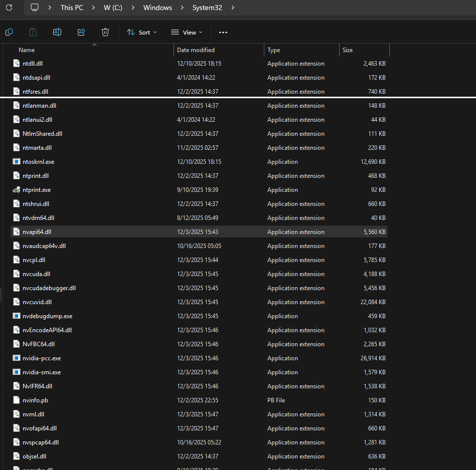The width and height of the screenshot is (476, 470).
Task: Select the nvcuda.dll file icon
Action: click(x=17, y=274)
